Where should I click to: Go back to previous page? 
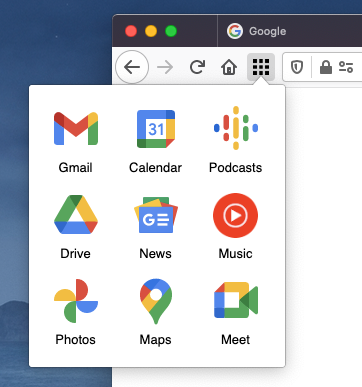(x=132, y=67)
